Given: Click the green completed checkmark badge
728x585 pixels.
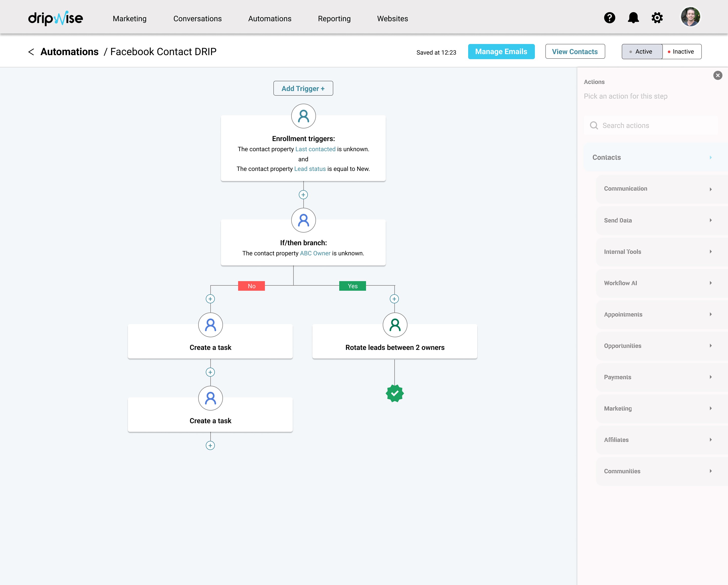Looking at the screenshot, I should pos(395,393).
